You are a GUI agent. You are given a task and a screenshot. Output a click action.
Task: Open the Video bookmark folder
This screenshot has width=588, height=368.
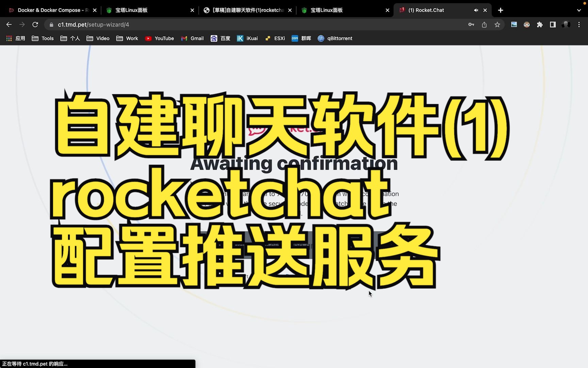[98, 39]
